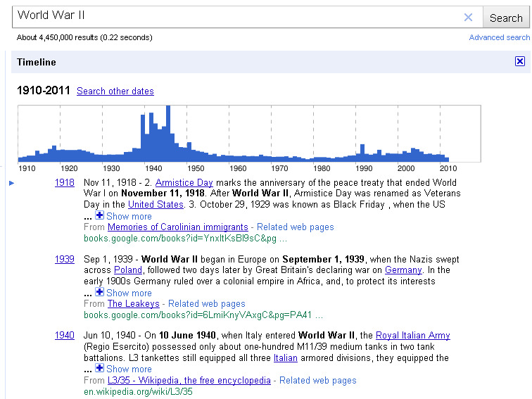Screen dimensions: 532x399
Task: Click the Search button
Action: click(505, 18)
